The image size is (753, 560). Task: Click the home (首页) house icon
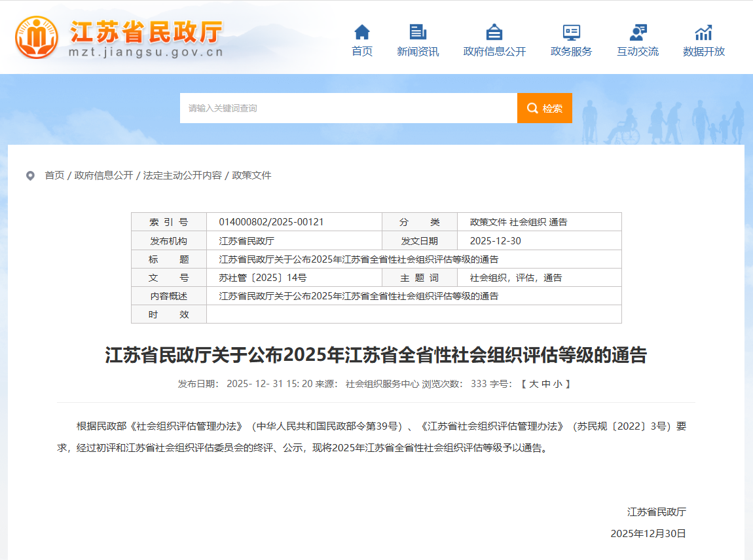362,31
